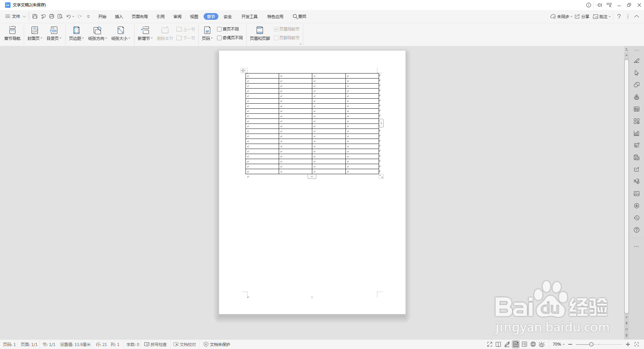The height and width of the screenshot is (349, 644).
Task: Click the redo arrow icon
Action: point(80,16)
